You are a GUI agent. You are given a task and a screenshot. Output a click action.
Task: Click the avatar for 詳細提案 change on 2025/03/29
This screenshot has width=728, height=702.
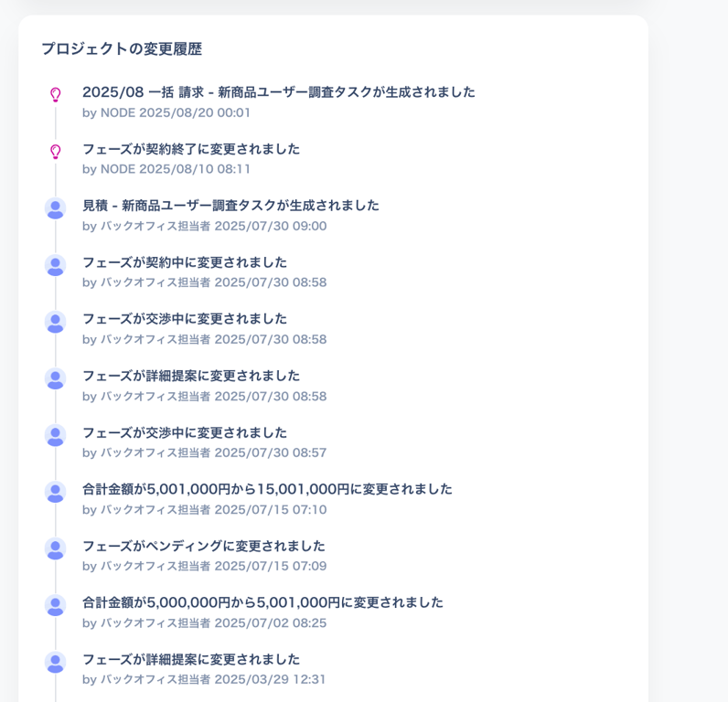click(x=55, y=662)
